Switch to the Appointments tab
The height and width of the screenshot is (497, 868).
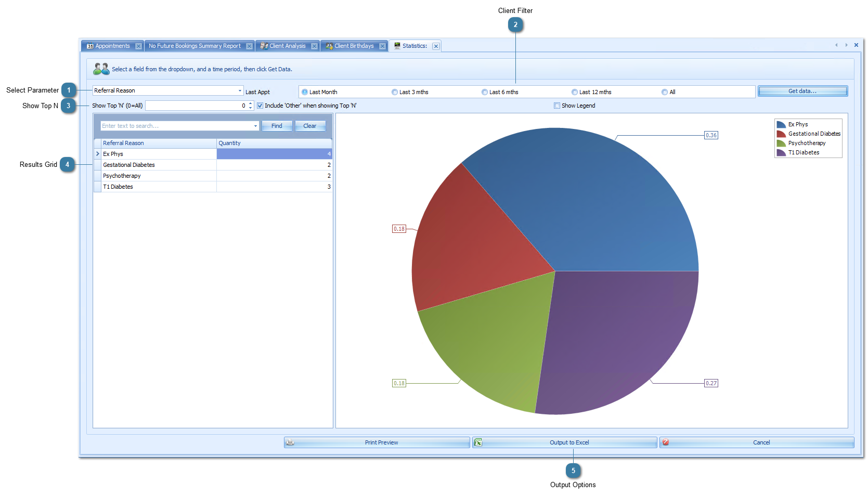click(x=112, y=46)
